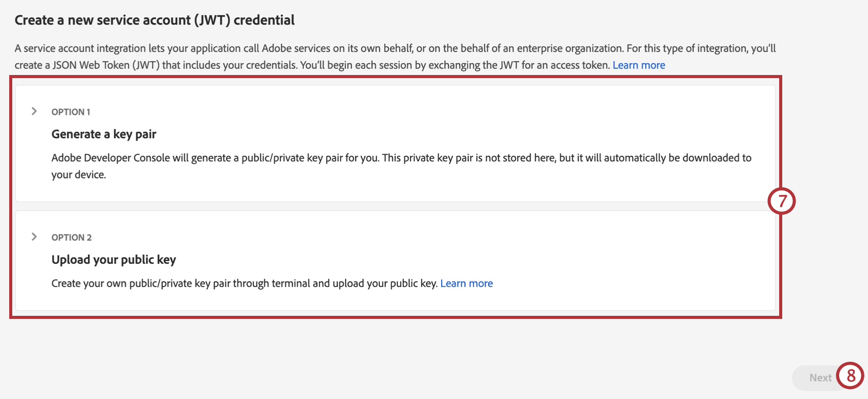Click the Generate a key pair title
Image resolution: width=868 pixels, height=399 pixels.
pyautogui.click(x=104, y=134)
